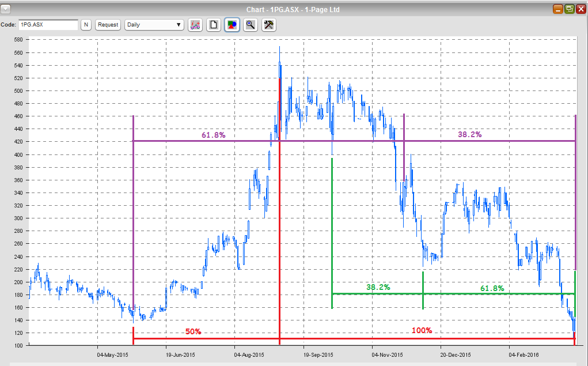Click the purple 38.2% retracement label
This screenshot has width=588, height=366.
(469, 134)
